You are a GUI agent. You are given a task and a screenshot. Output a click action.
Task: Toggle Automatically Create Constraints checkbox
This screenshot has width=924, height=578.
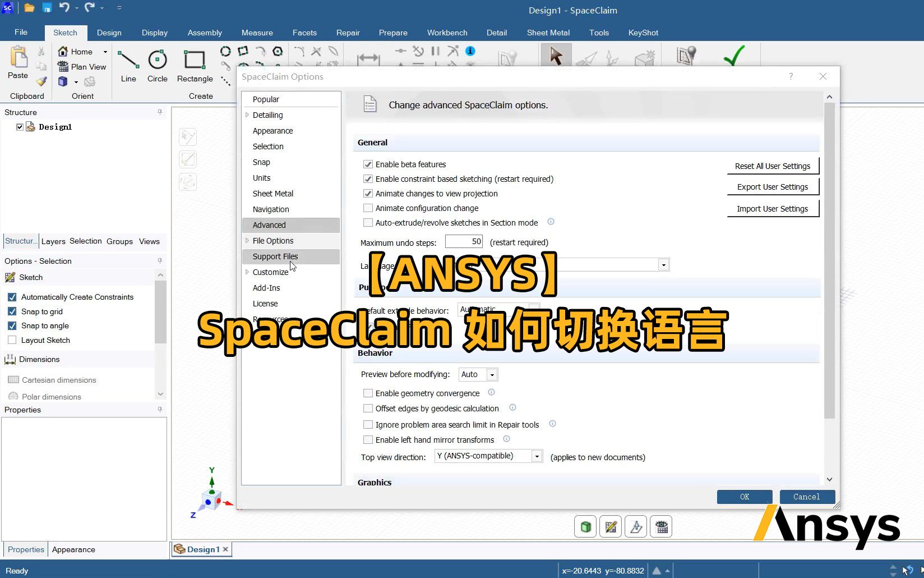point(12,297)
